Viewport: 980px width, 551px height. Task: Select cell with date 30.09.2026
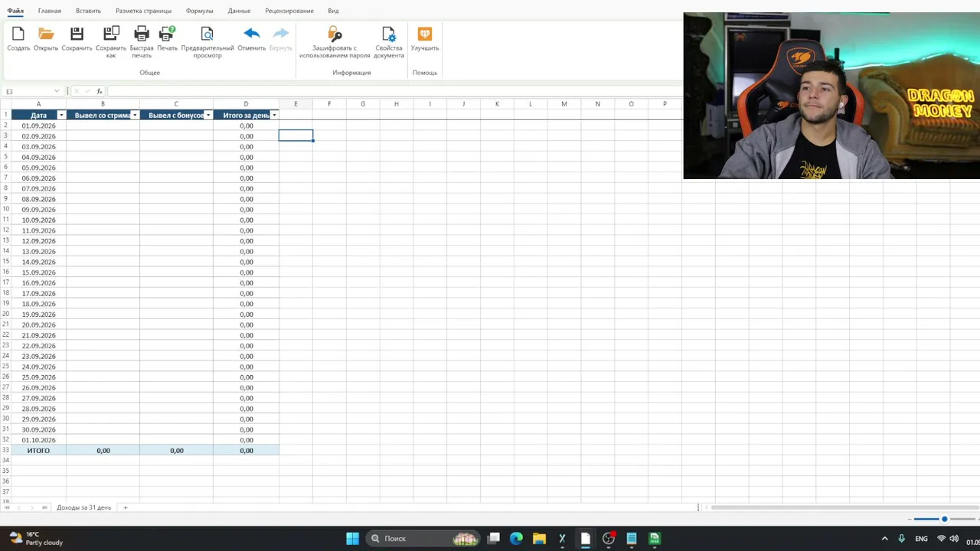click(38, 429)
